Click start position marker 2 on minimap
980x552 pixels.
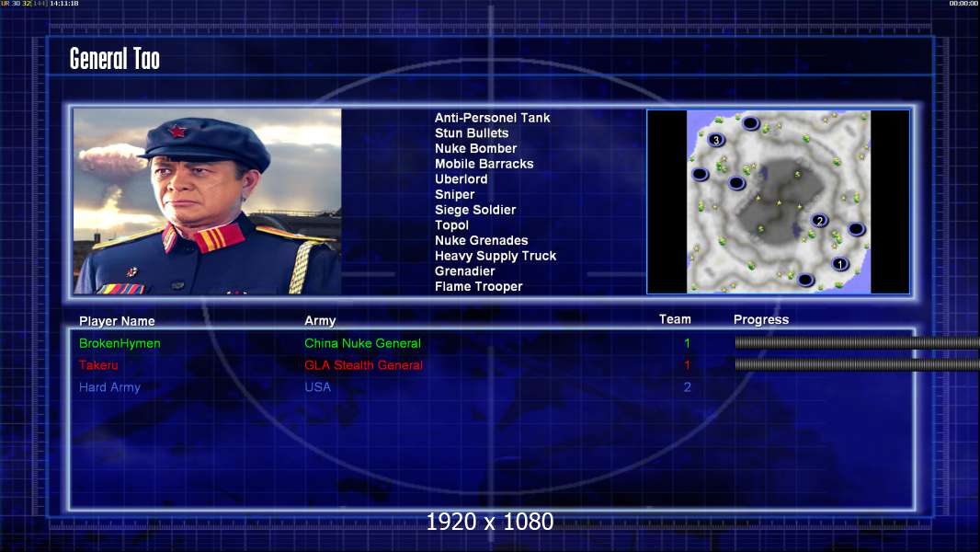point(819,220)
